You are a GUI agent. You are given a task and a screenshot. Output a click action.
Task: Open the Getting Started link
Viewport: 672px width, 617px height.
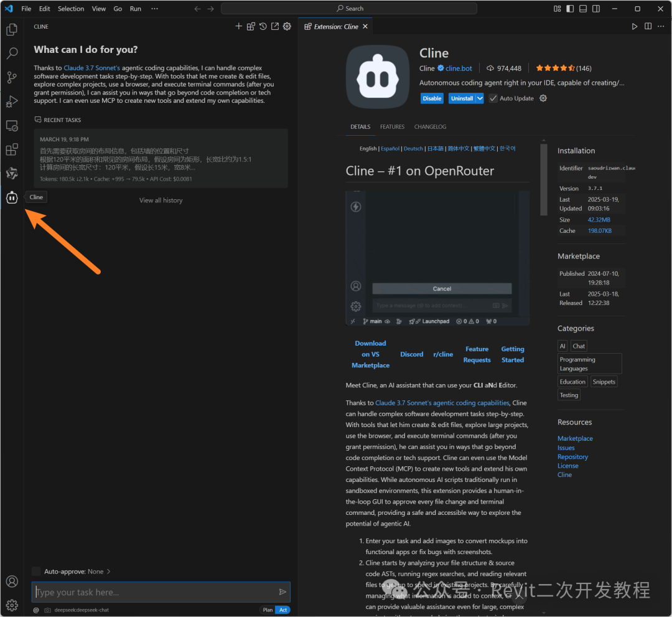tap(513, 354)
